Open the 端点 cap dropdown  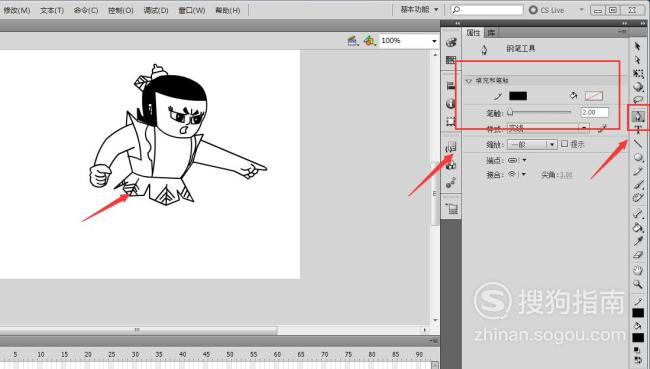click(x=517, y=160)
